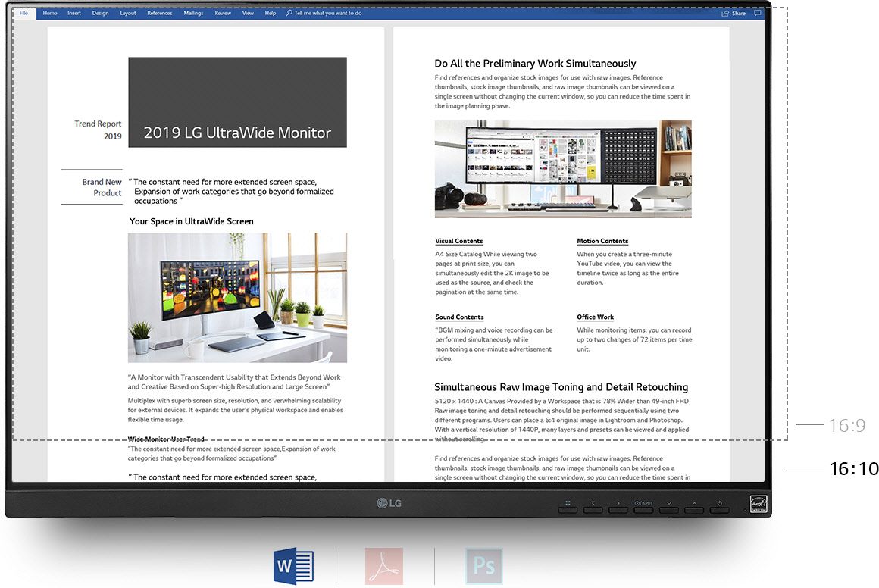Click the Adobe Acrobat PDF icon
Viewport: 879px width, 588px height.
pyautogui.click(x=384, y=566)
